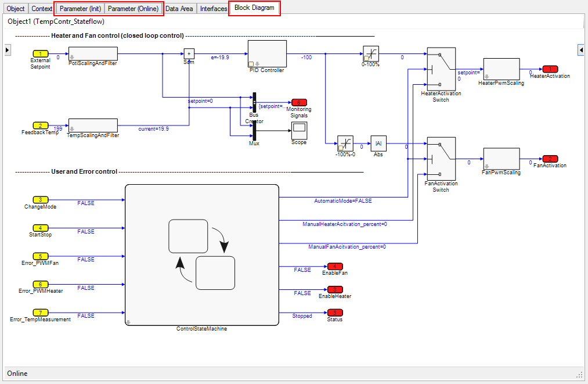Select the ChangeMode input port 3

pyautogui.click(x=41, y=200)
